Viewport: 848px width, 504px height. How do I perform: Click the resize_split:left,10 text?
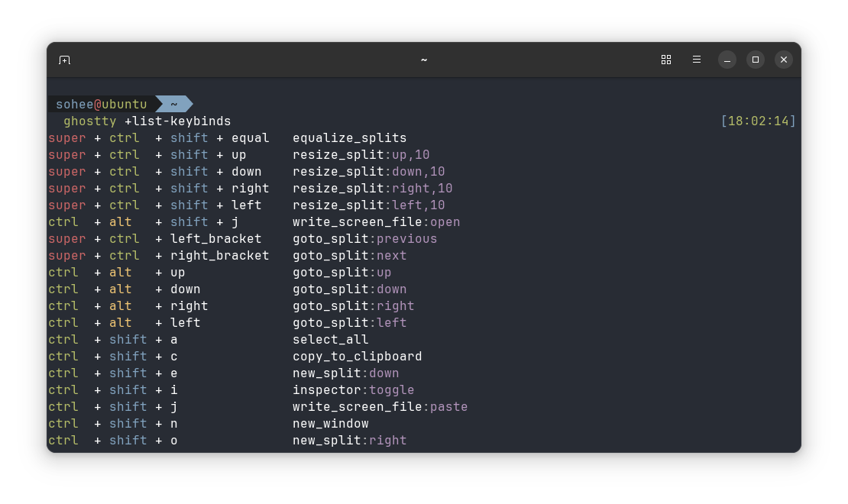pos(372,205)
